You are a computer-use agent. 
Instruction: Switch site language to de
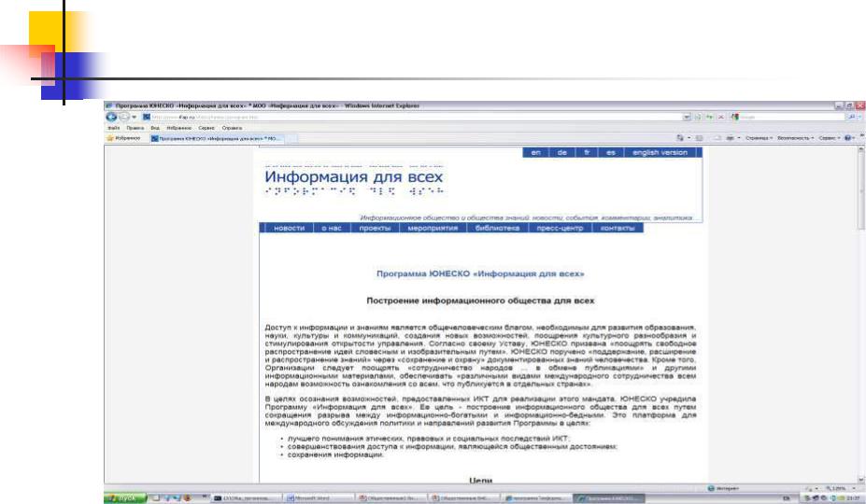coord(561,152)
